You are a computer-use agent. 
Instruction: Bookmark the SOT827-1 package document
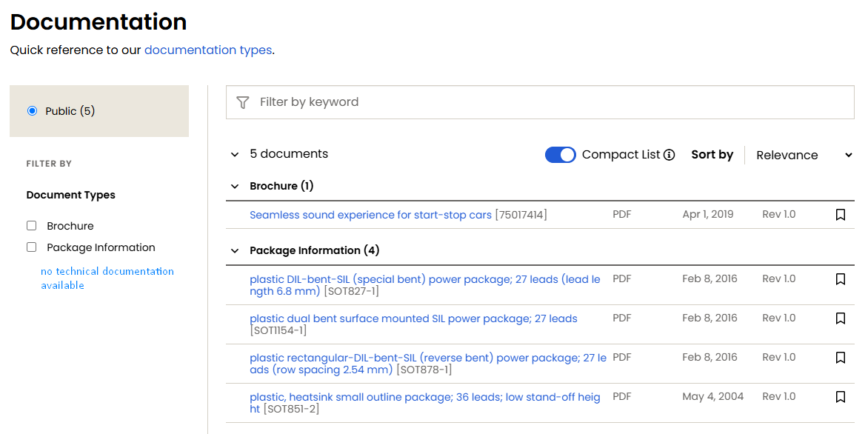point(841,279)
